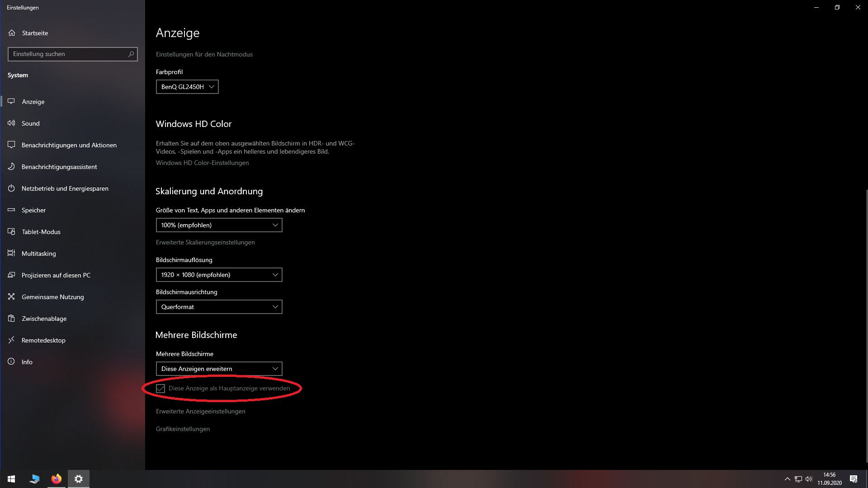The height and width of the screenshot is (488, 868).
Task: Click the search magnifier icon
Action: tap(131, 54)
